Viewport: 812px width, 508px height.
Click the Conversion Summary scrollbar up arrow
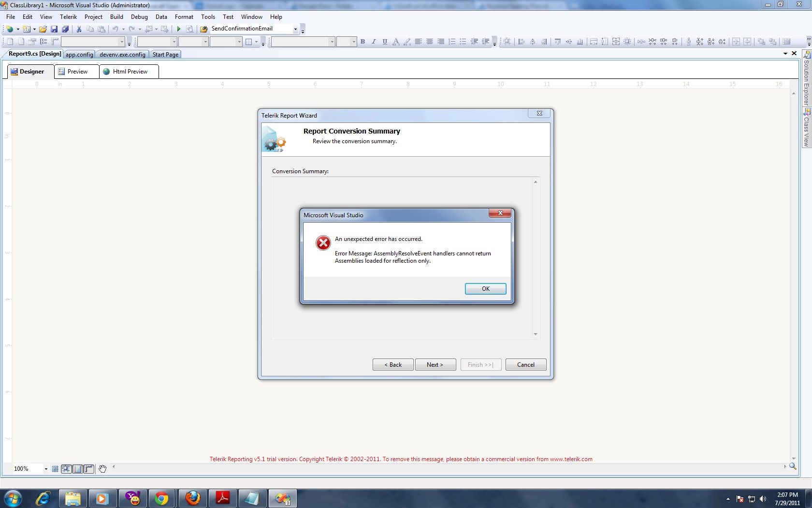tap(536, 182)
